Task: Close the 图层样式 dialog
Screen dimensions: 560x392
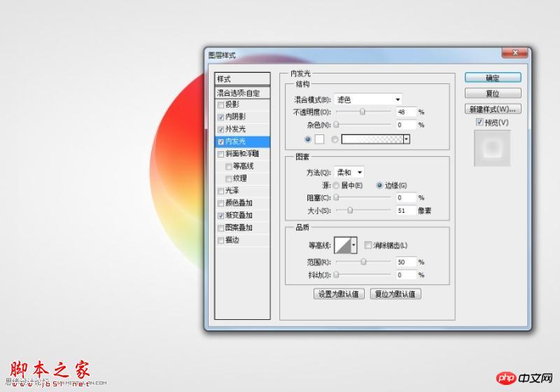Action: [x=514, y=52]
